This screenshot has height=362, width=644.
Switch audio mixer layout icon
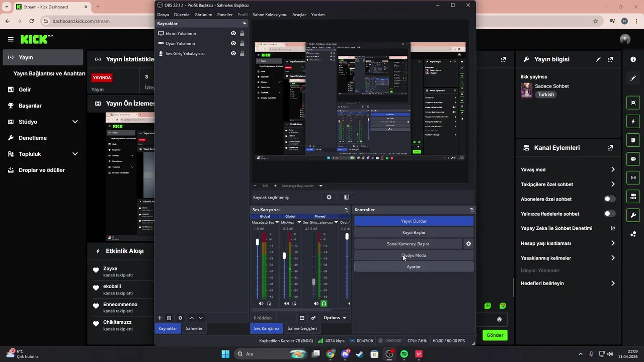[302, 318]
